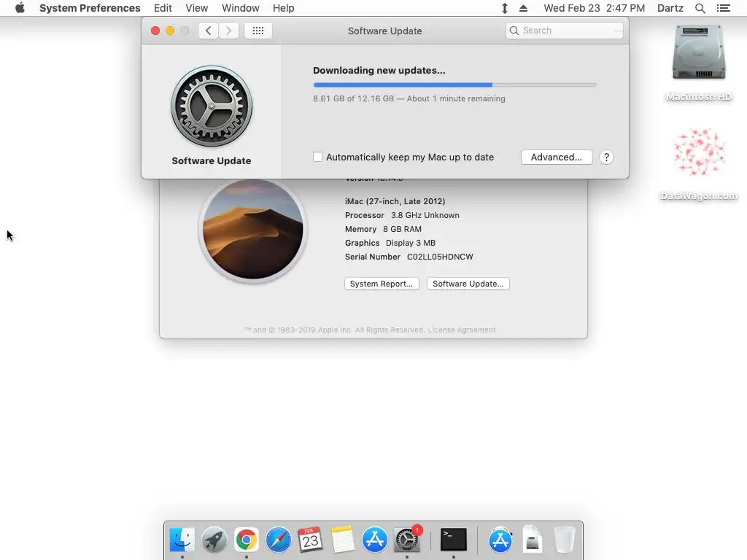Open the Trash in the Dock

[x=565, y=540]
